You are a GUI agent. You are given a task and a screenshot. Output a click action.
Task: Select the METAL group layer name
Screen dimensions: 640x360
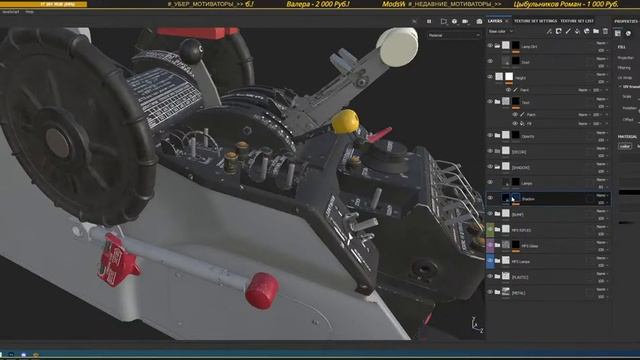point(519,293)
